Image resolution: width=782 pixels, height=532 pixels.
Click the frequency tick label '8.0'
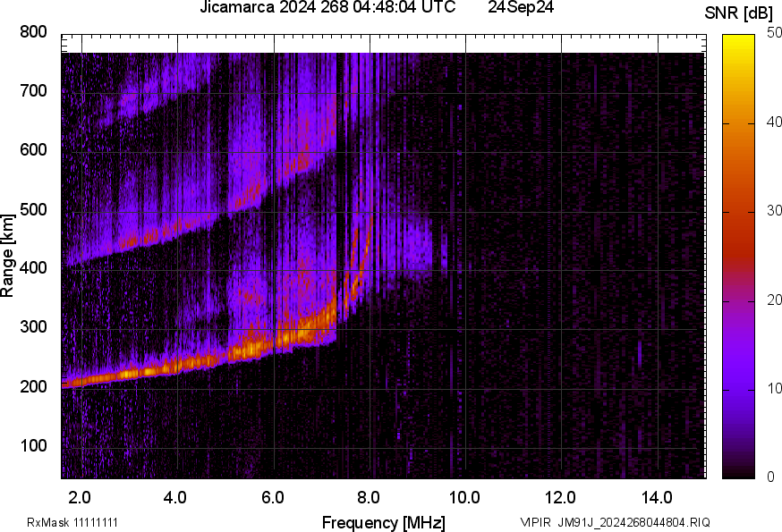pyautogui.click(x=369, y=498)
